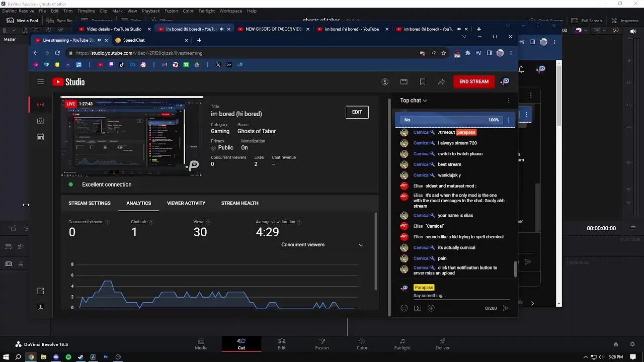Click the YouTube Studio logo
Viewport: 644px width, 362px height.
(68, 82)
